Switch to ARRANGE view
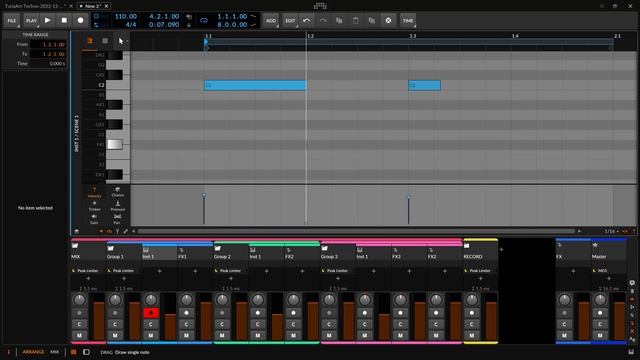The height and width of the screenshot is (360, 640). tap(33, 352)
